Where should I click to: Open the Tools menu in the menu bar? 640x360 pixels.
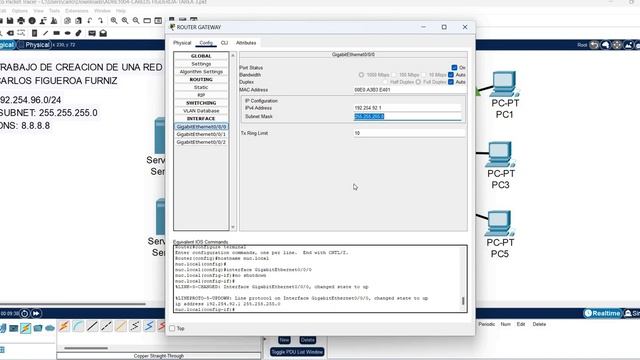tap(54, 11)
